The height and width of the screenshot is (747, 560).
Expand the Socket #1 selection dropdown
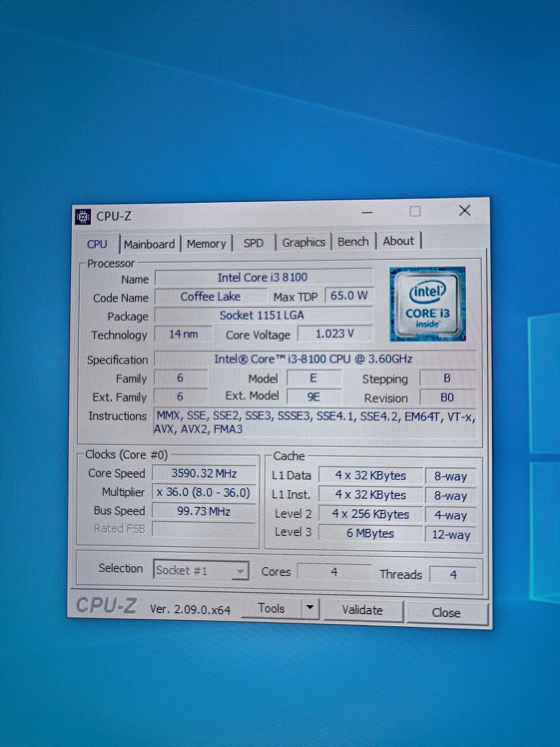pyautogui.click(x=241, y=571)
